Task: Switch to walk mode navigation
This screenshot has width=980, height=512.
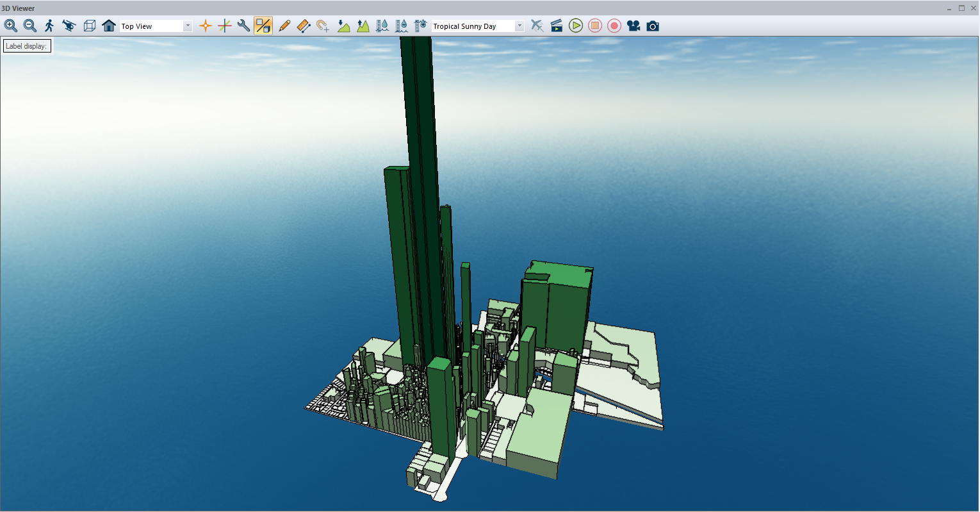Action: pyautogui.click(x=49, y=26)
